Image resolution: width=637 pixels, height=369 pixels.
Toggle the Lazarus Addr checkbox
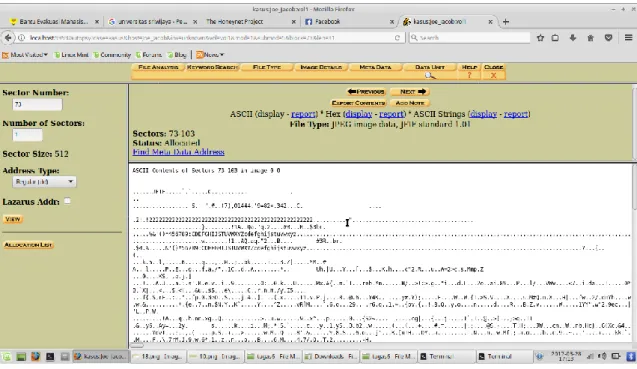(67, 201)
